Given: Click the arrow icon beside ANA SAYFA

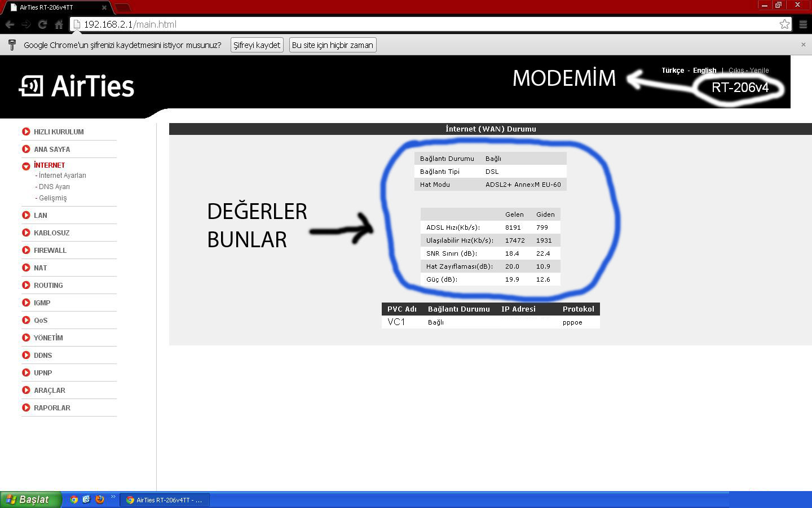Looking at the screenshot, I should pyautogui.click(x=26, y=149).
